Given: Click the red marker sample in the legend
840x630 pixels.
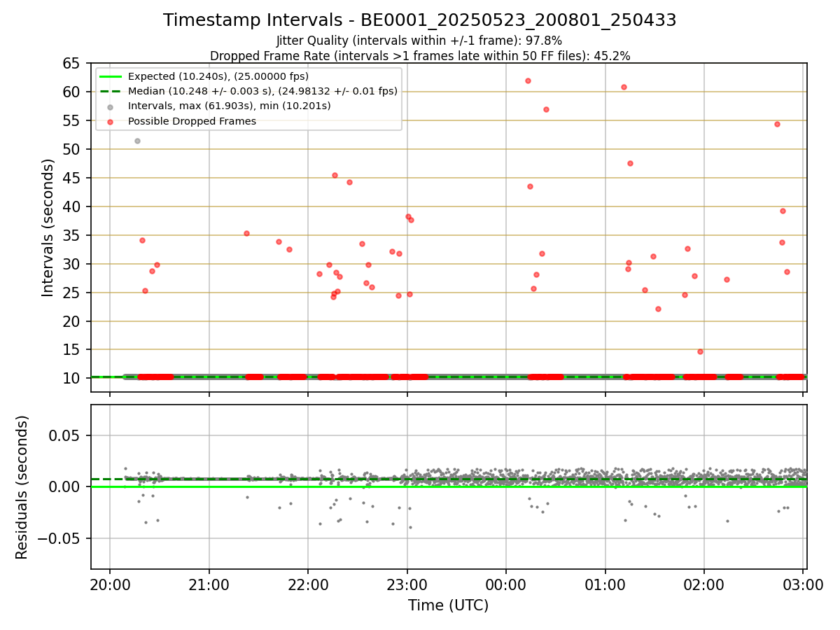Looking at the screenshot, I should [111, 122].
